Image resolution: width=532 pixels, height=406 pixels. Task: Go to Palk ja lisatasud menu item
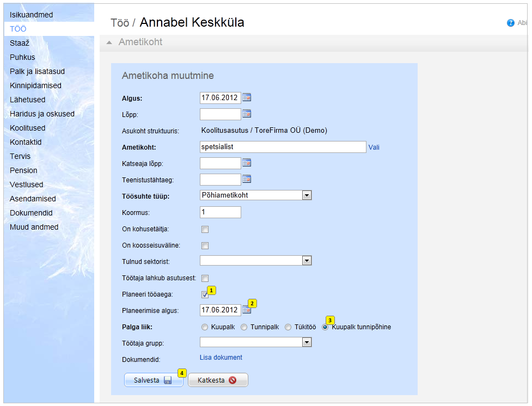pyautogui.click(x=36, y=71)
